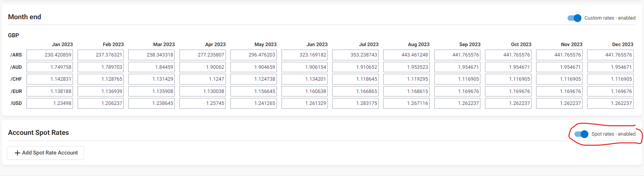Click the EUR Sep 2023 rate field
The width and height of the screenshot is (644, 176).
point(457,91)
